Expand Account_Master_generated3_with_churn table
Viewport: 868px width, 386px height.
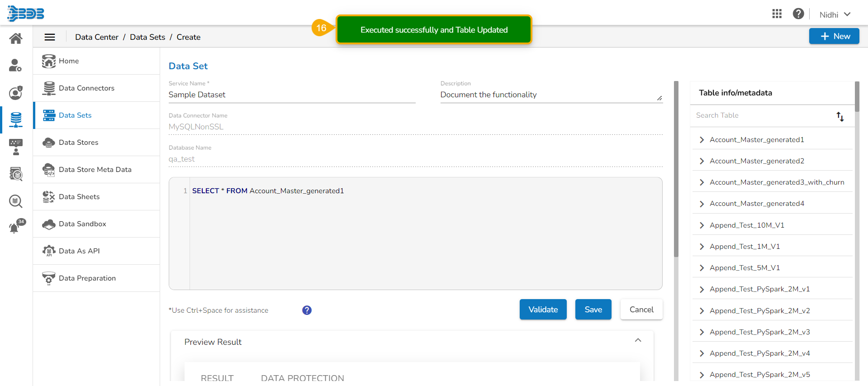[x=702, y=182]
